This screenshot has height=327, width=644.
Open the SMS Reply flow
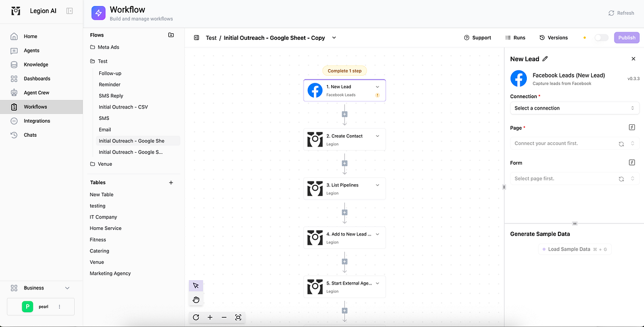(111, 96)
